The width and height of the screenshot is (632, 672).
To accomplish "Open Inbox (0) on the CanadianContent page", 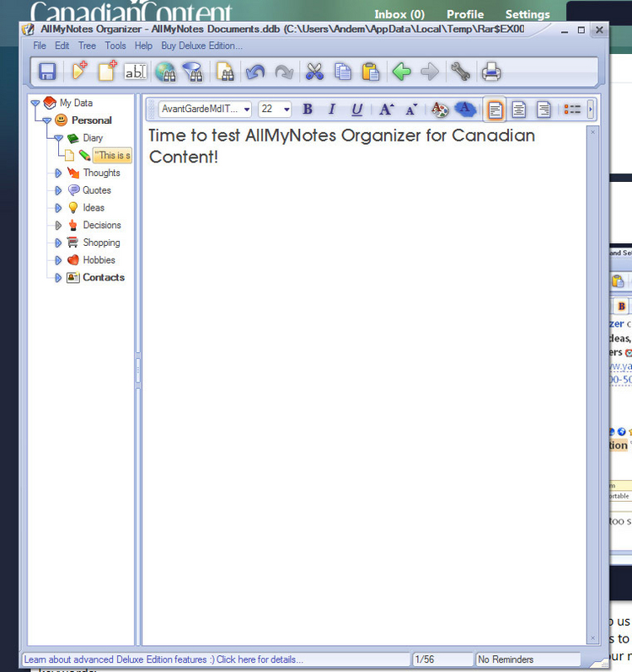I will click(x=399, y=14).
